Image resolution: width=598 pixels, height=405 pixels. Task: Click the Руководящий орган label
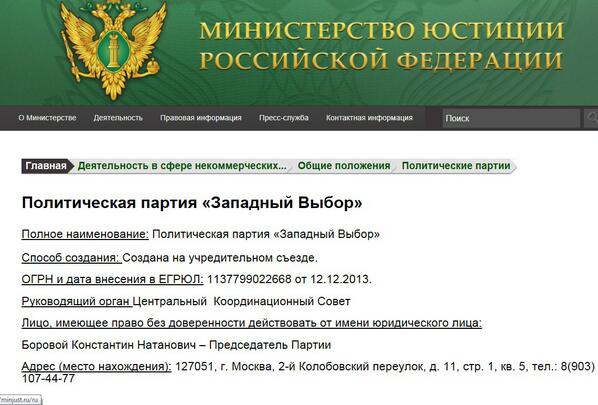coord(76,302)
